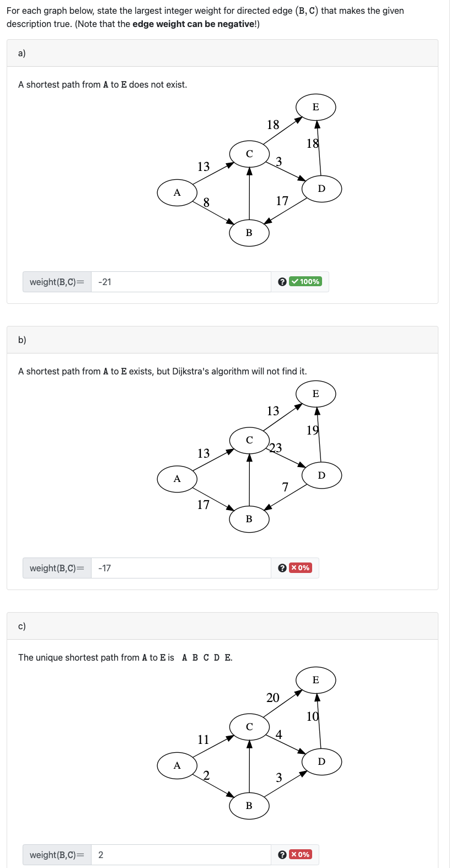The height and width of the screenshot is (868, 450).
Task: Select node D in graph c
Action: (322, 762)
